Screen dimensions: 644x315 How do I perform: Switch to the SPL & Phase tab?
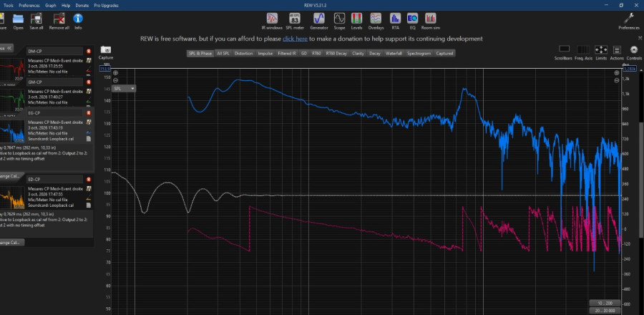[x=200, y=54]
